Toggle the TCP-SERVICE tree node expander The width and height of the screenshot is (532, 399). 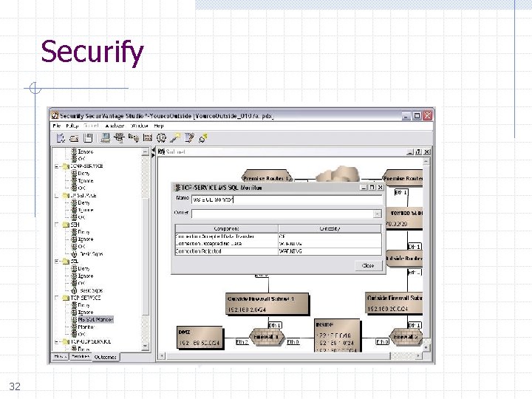point(57,298)
